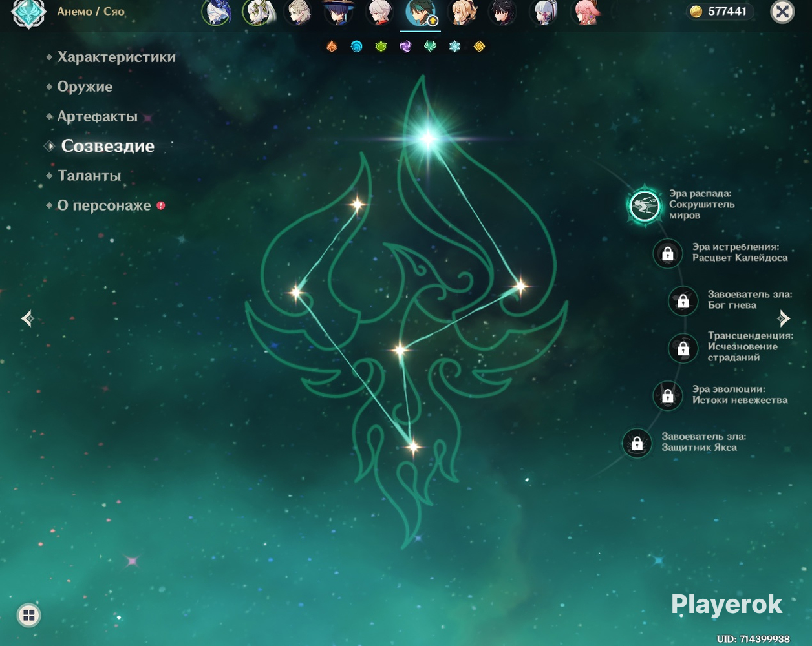Click the Эра эволюции: Истоки невежества label
The width and height of the screenshot is (812, 646).
(x=740, y=395)
